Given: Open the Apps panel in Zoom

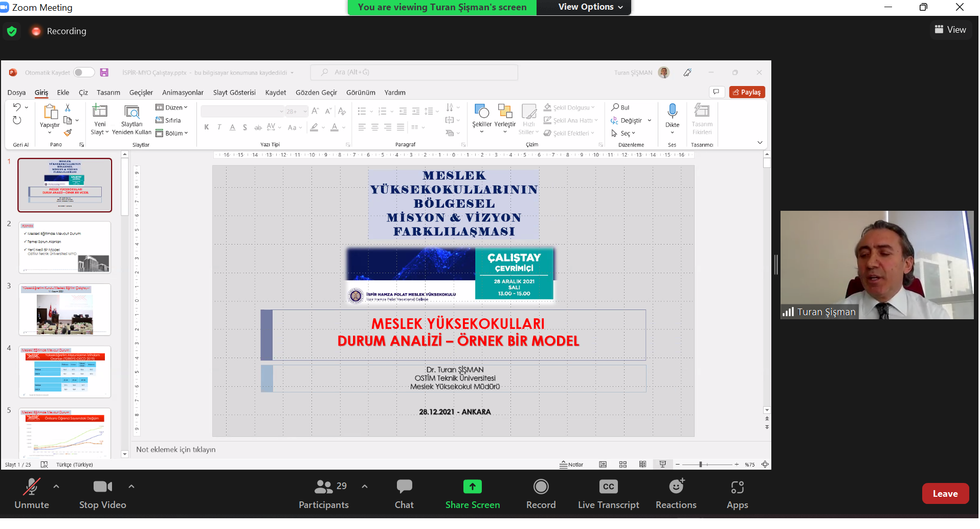Looking at the screenshot, I should (737, 487).
